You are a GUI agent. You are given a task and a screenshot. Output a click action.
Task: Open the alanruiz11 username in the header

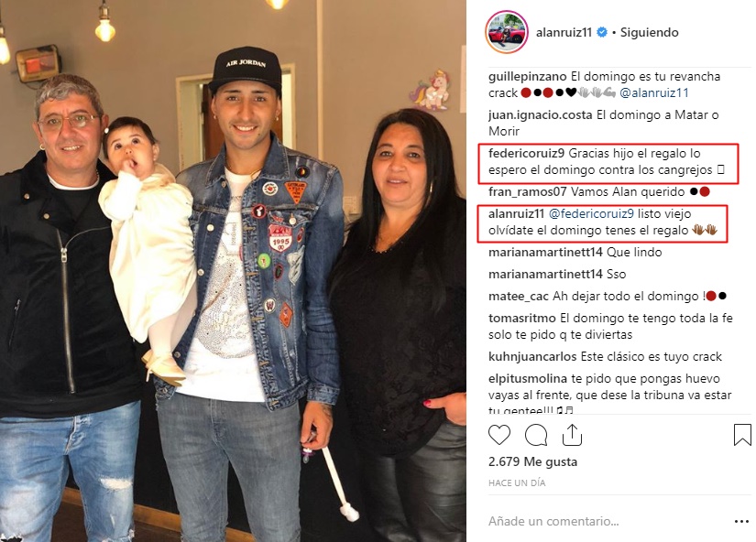point(564,32)
